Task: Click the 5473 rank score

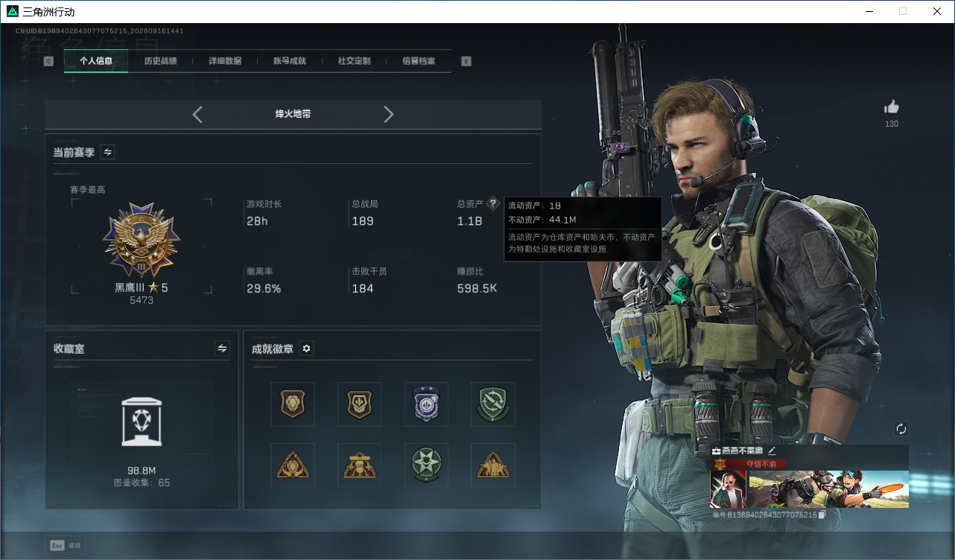Action: click(142, 300)
